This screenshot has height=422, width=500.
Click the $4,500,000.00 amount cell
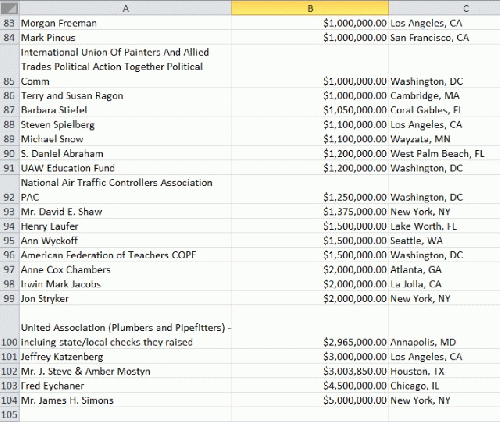point(310,386)
